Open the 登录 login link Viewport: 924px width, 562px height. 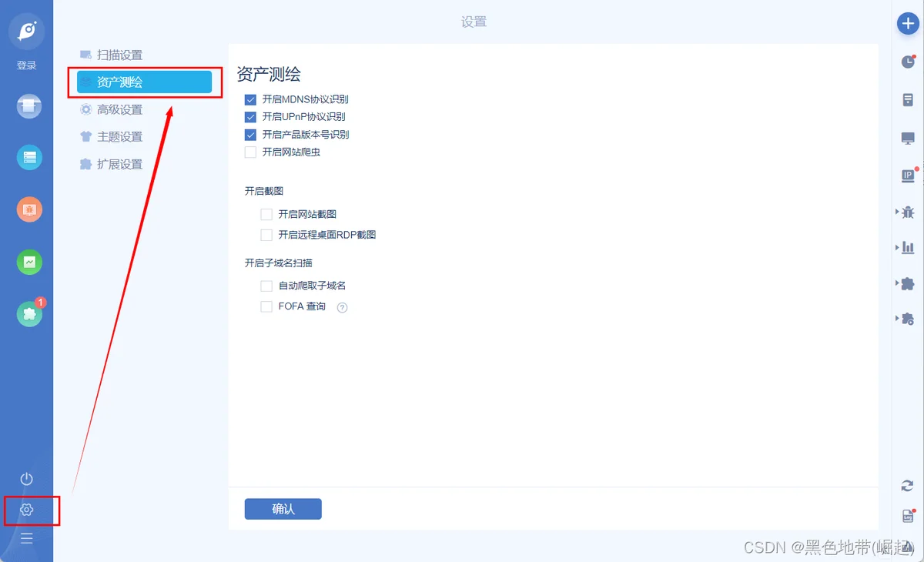pyautogui.click(x=27, y=65)
